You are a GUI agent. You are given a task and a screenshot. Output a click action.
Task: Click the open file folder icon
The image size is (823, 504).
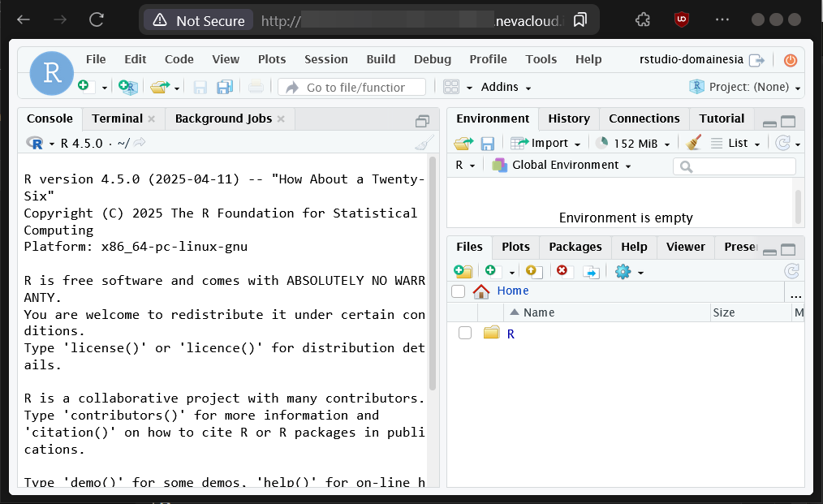tap(160, 87)
